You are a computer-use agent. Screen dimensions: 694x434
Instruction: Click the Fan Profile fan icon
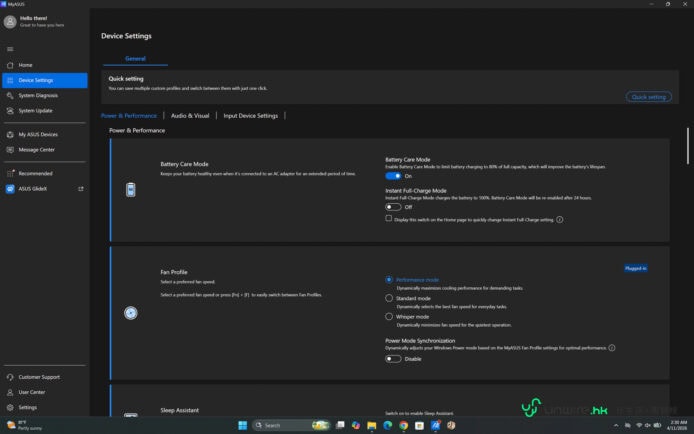[x=131, y=313]
